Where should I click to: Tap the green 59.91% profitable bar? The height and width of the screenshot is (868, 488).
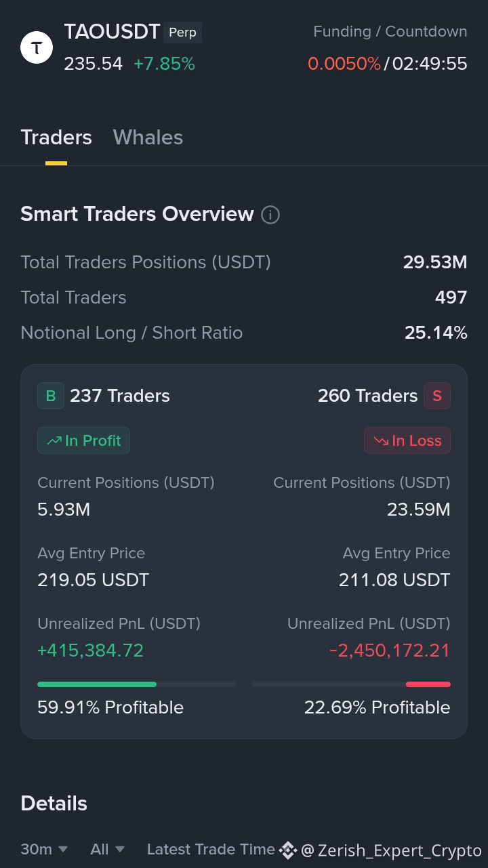click(97, 684)
